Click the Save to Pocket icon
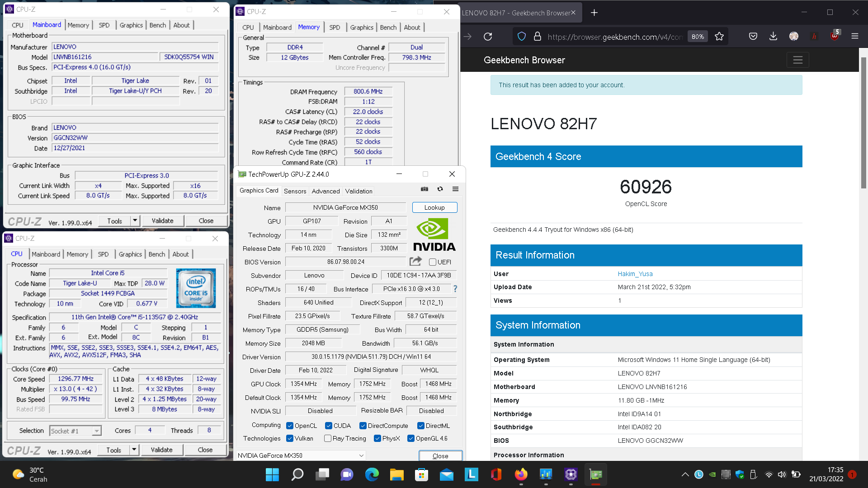This screenshot has height=488, width=868. tap(753, 37)
